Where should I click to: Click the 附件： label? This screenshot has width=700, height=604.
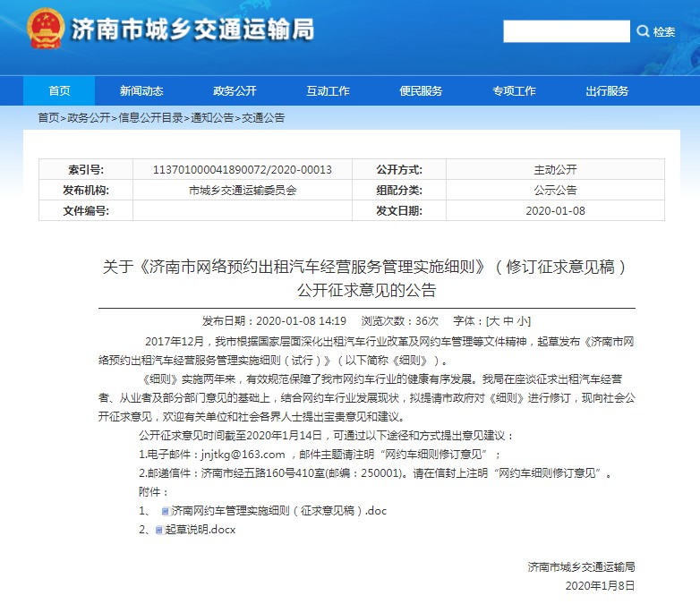point(154,492)
